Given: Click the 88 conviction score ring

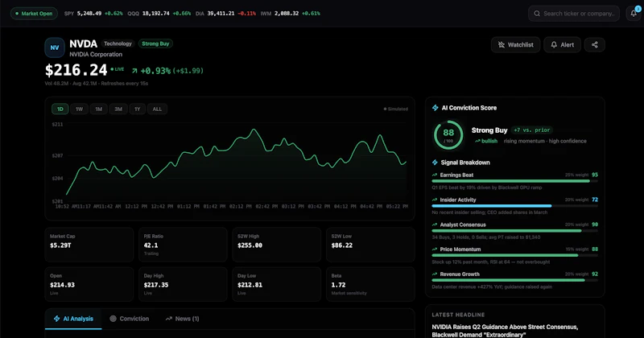Looking at the screenshot, I should click(448, 134).
